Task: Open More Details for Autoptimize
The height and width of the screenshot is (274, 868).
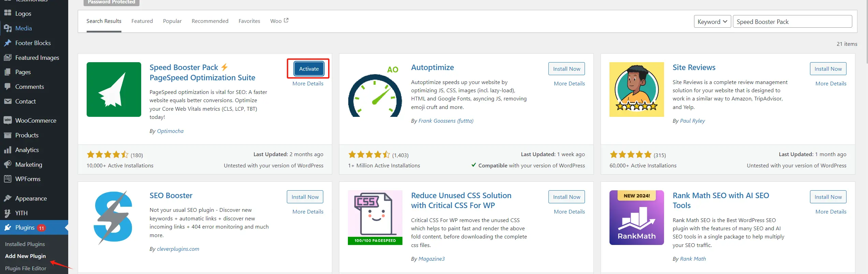Action: 569,83
